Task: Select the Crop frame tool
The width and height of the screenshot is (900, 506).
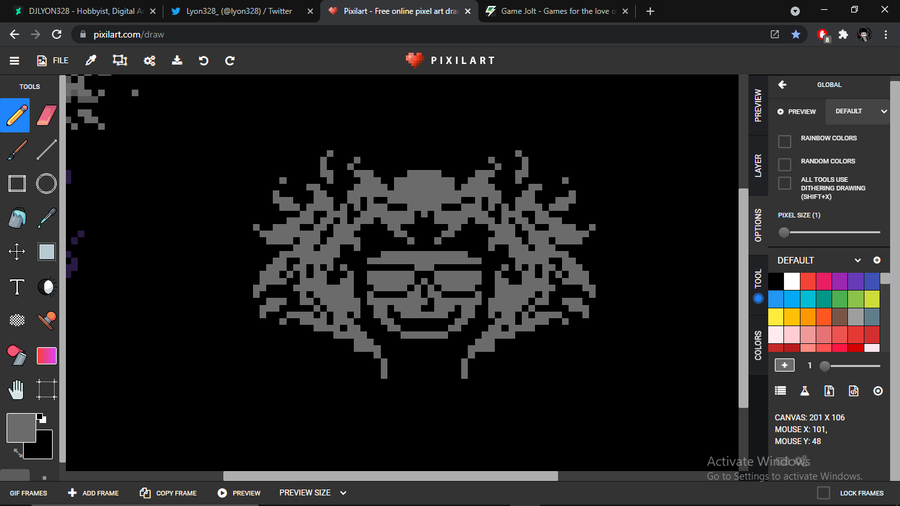Action: coord(46,390)
